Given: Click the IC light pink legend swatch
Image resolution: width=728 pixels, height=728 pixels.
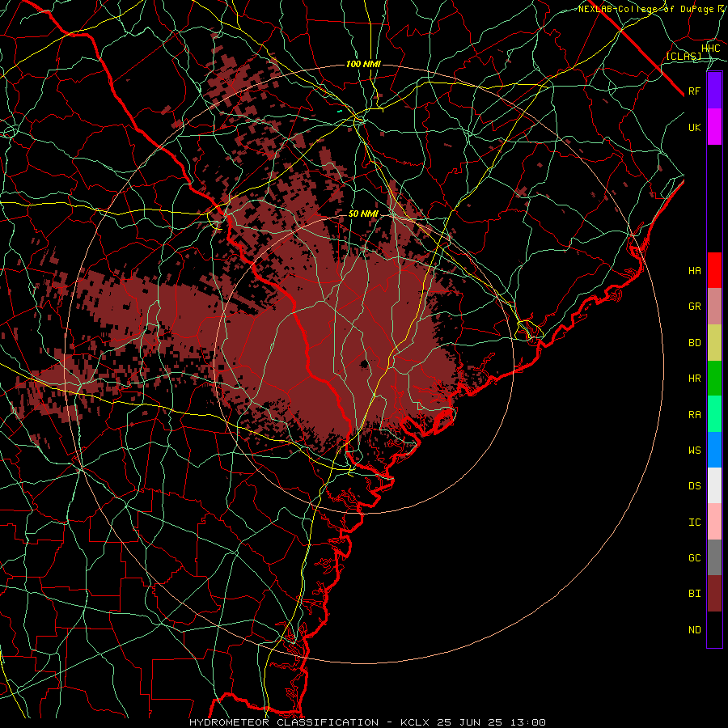Looking at the screenshot, I should (x=714, y=522).
